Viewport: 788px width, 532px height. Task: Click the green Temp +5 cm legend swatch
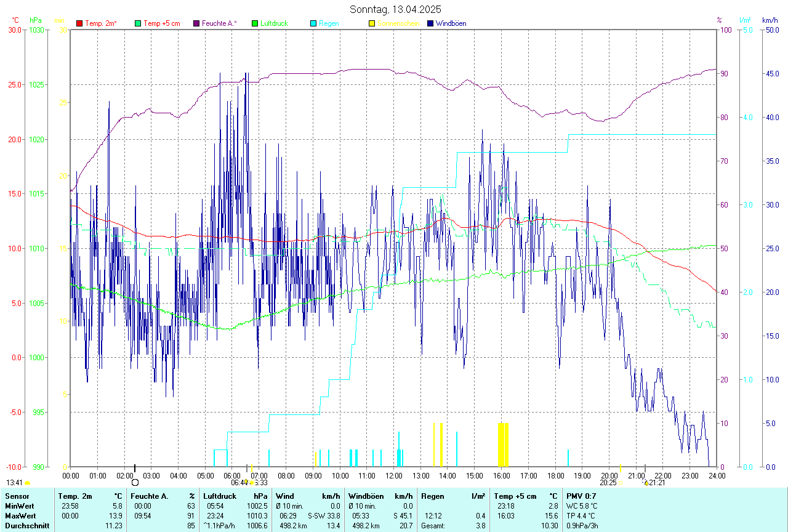[138, 23]
